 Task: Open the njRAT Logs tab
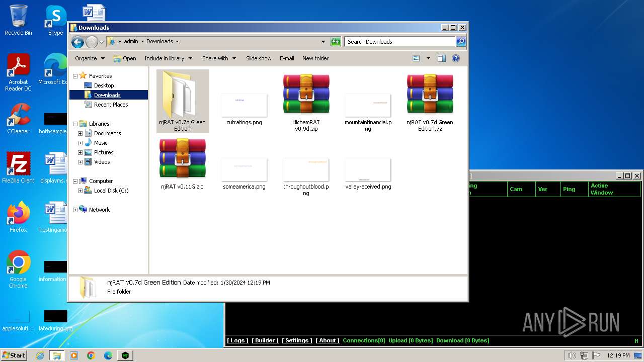[237, 340]
